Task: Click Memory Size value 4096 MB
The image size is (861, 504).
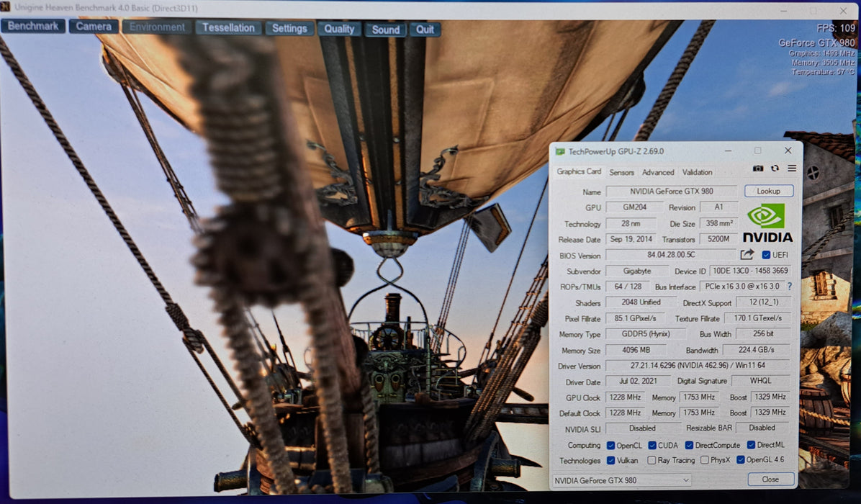Action: (x=636, y=350)
